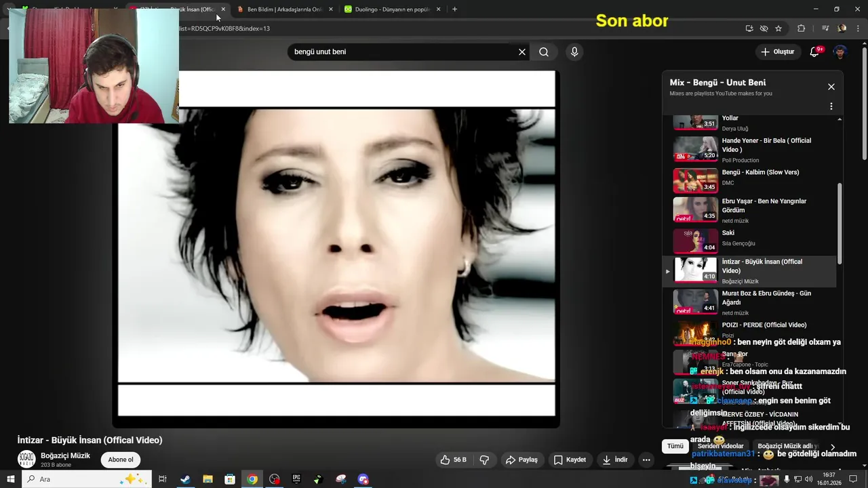
Task: Open the Chrome profile avatar
Action: (842, 28)
